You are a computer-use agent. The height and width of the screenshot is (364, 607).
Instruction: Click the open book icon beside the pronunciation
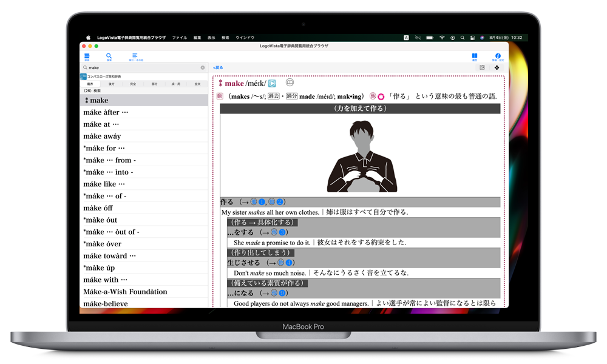(290, 83)
